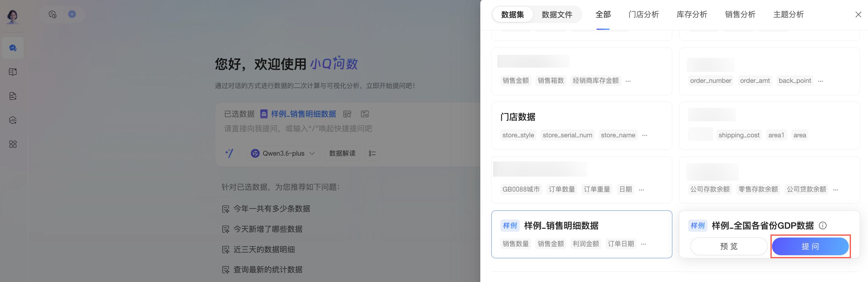Screen dimensions: 868x282
Task: Click the 提问 button on GDP card
Action: 810,246
